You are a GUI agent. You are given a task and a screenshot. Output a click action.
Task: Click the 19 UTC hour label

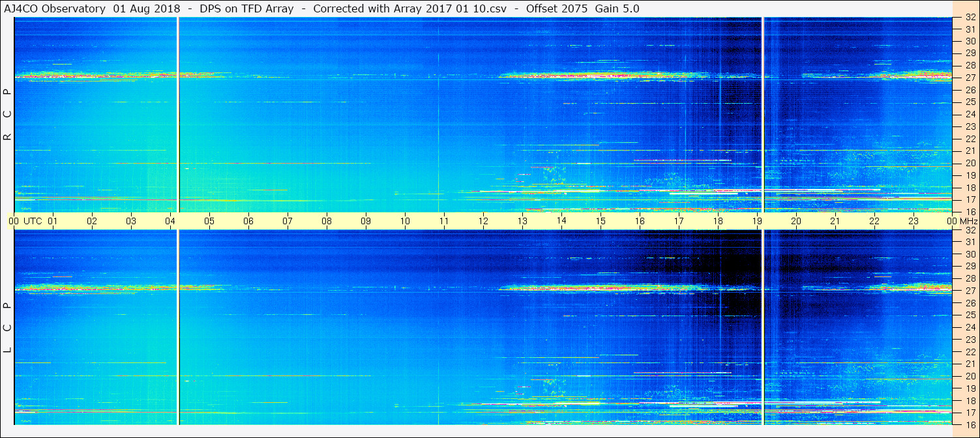pyautogui.click(x=757, y=221)
